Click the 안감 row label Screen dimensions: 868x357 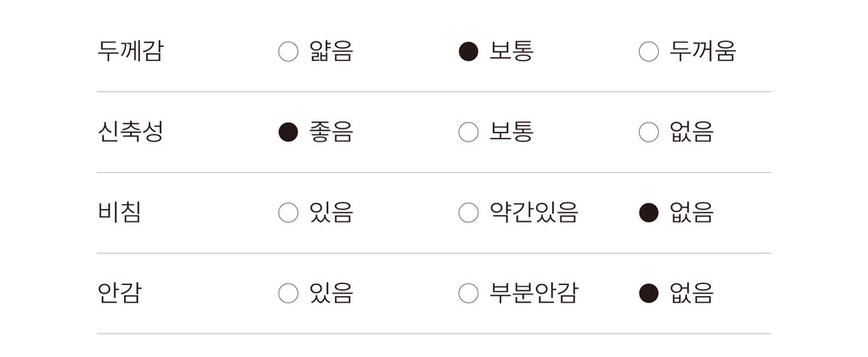tap(119, 294)
